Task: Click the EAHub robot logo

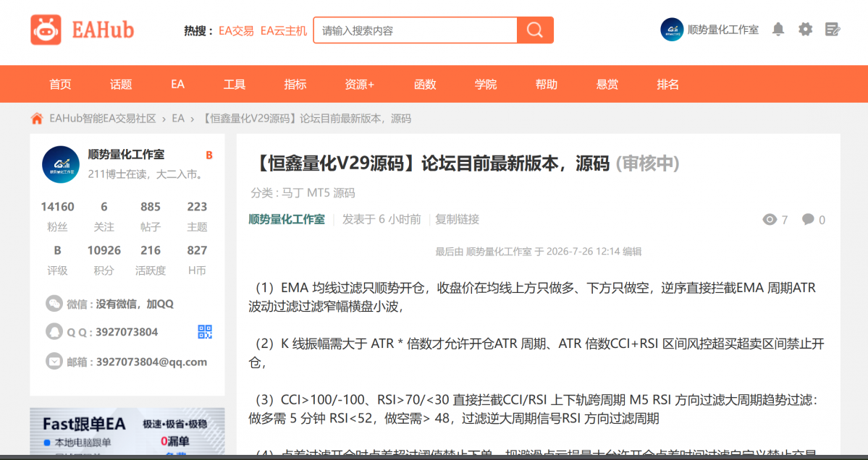Action: coord(46,30)
